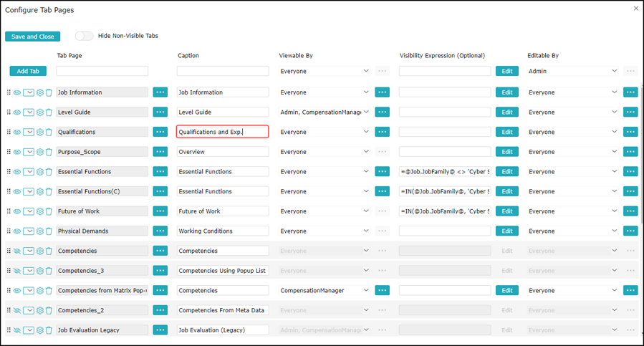Open Viewable By ellipsis for Level Guide

pos(382,112)
